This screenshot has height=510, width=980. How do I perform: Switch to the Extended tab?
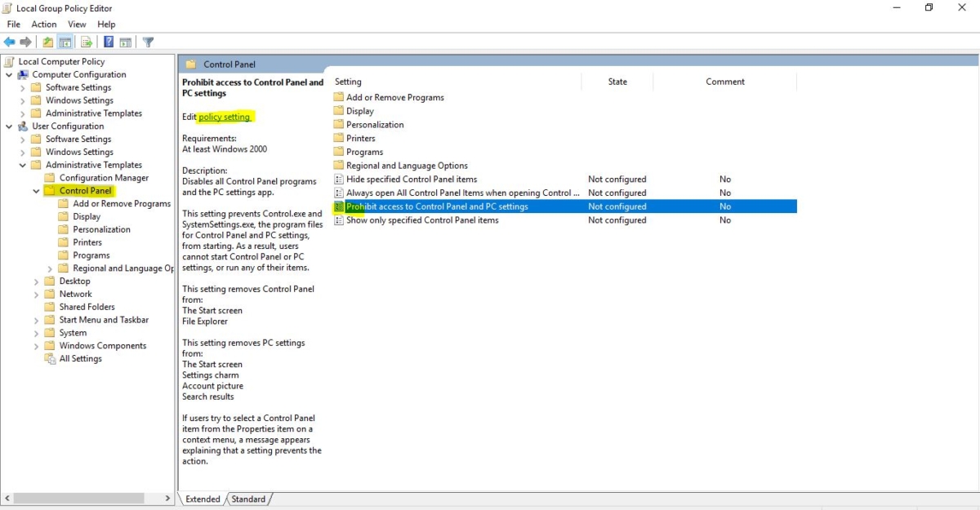tap(202, 499)
